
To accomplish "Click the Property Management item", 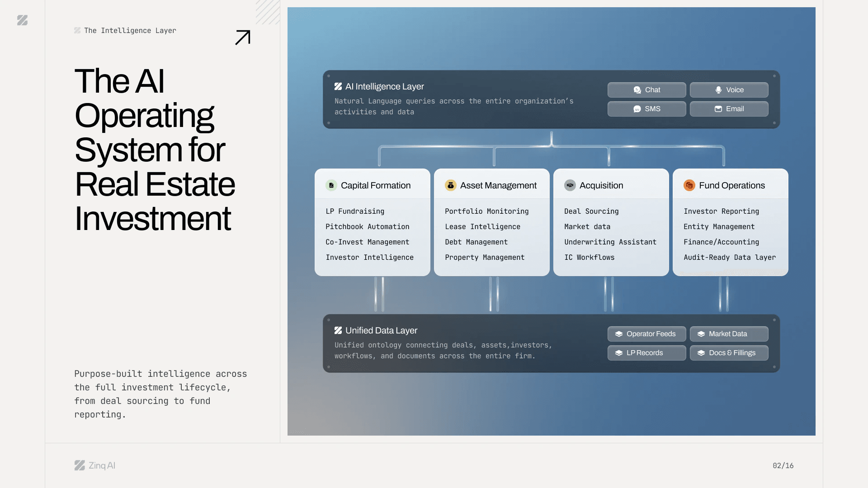I will (x=485, y=258).
